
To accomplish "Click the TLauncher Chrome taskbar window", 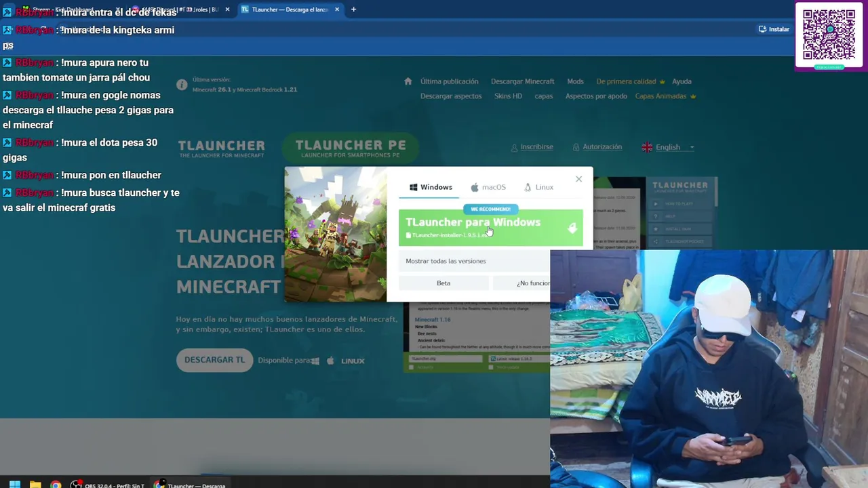I will [x=190, y=485].
